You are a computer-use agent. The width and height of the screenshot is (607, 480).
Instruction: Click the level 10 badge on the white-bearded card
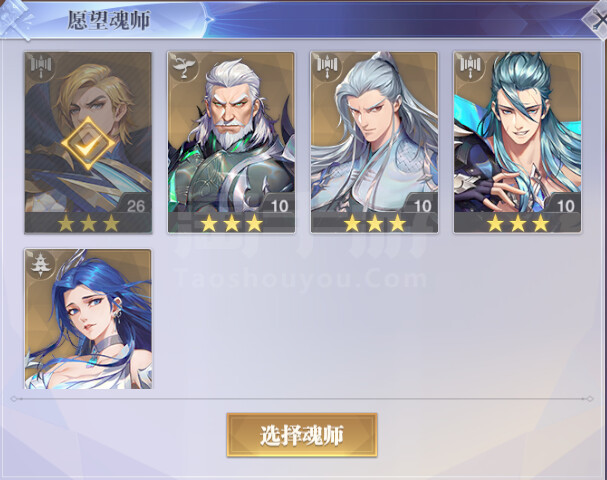279,206
